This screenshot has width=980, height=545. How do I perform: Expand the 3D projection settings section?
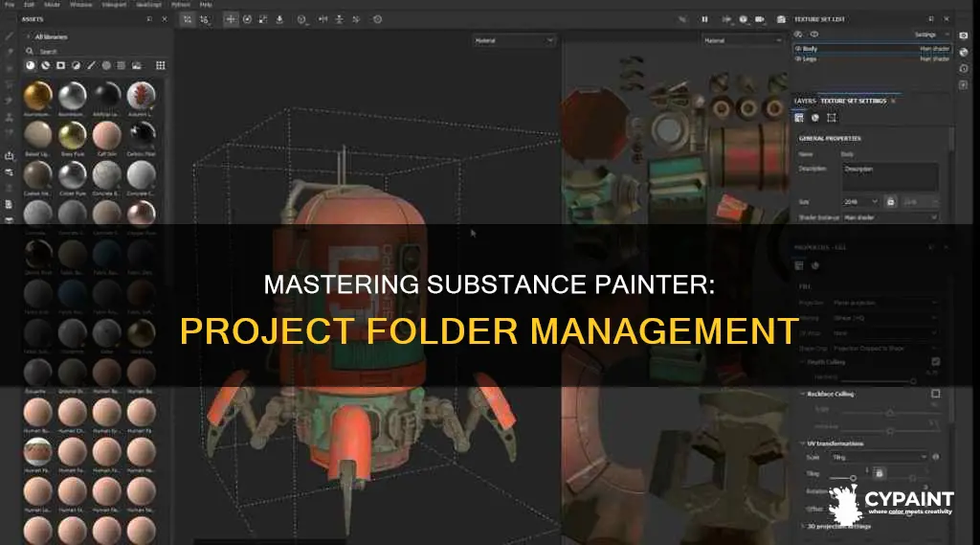pos(803,526)
